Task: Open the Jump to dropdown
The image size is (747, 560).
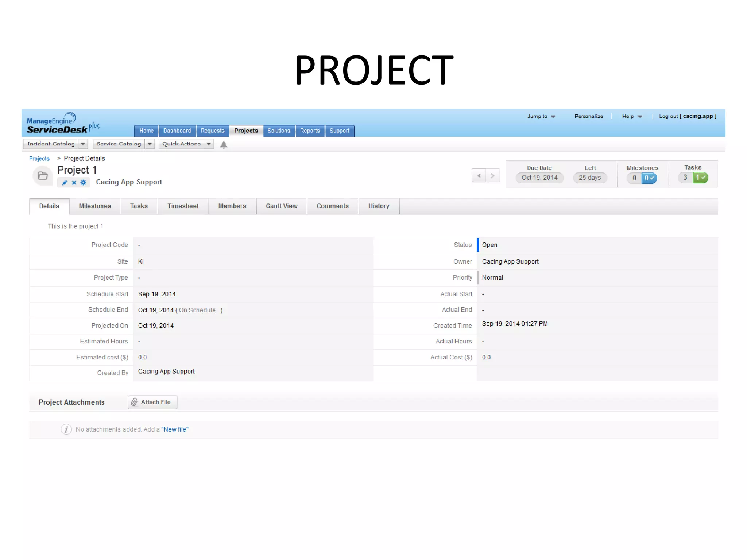Action: point(541,117)
